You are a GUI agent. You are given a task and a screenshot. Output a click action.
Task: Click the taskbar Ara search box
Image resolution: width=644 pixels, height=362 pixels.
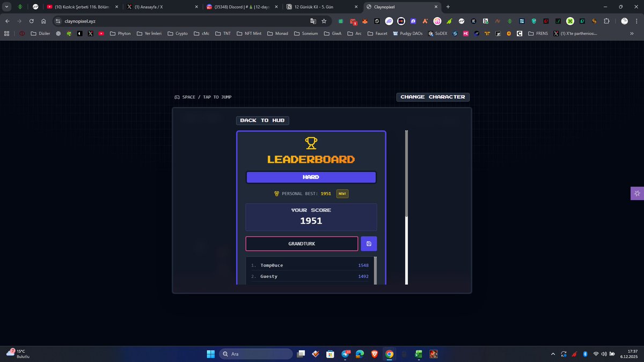(x=256, y=354)
